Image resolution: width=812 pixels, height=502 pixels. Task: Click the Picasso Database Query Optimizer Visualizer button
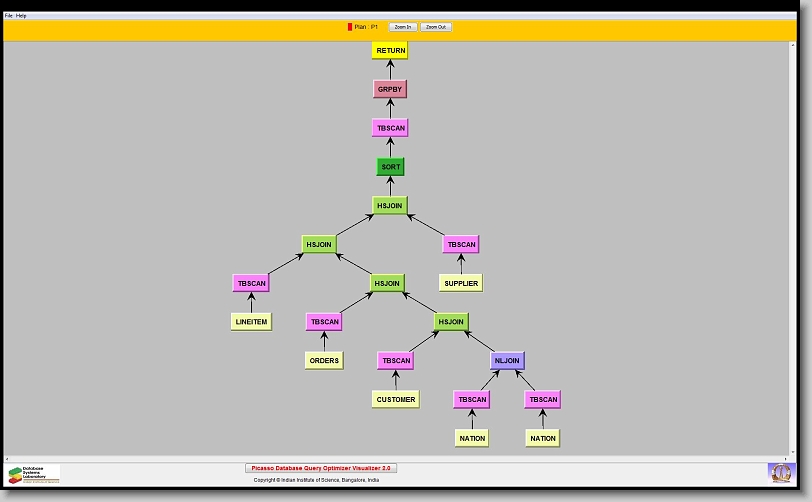click(x=321, y=468)
